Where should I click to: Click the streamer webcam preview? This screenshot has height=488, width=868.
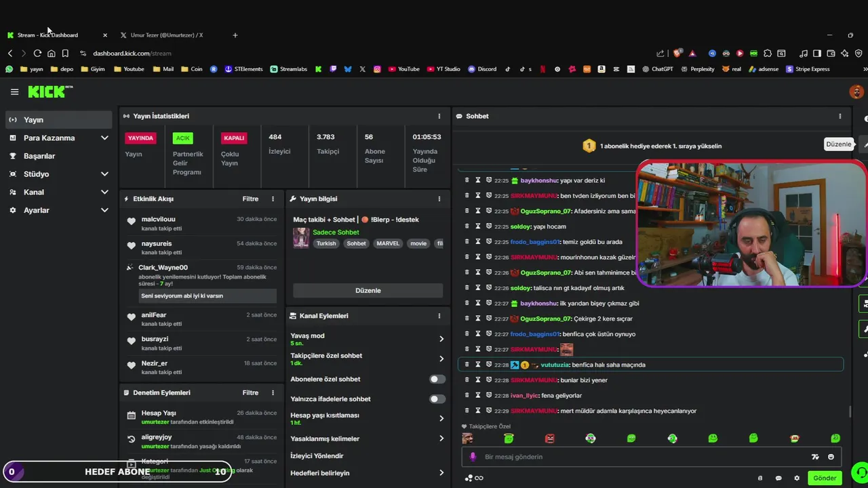click(x=751, y=224)
